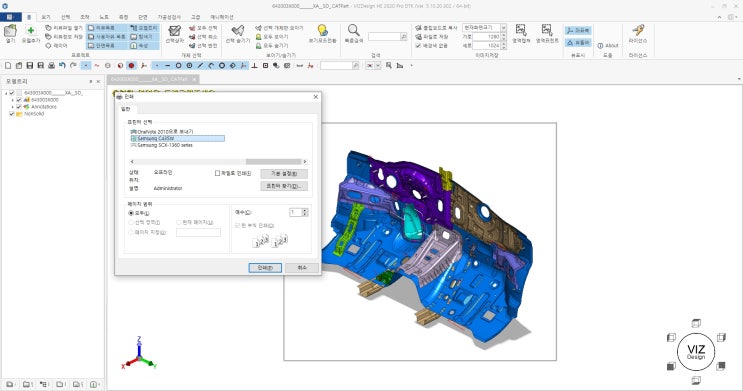Click the 영역캡쳐 region capture icon

pos(521,30)
